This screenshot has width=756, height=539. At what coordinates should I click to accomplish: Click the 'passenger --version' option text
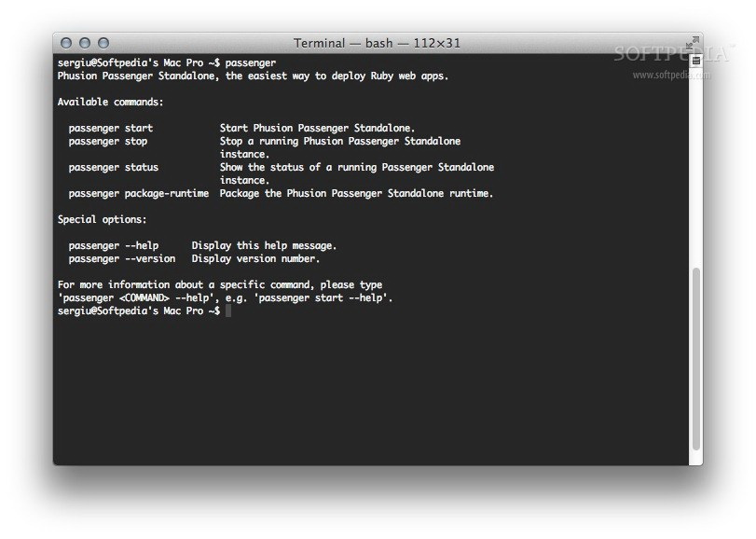click(122, 258)
